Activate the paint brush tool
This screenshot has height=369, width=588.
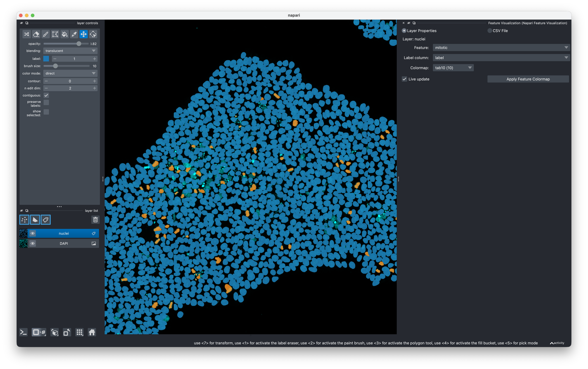(46, 34)
